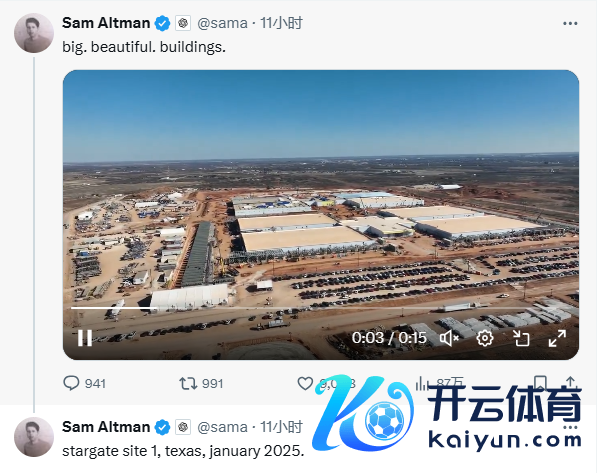Click Sam Altman avatar on second tweet
The image size is (597, 473).
[34, 437]
